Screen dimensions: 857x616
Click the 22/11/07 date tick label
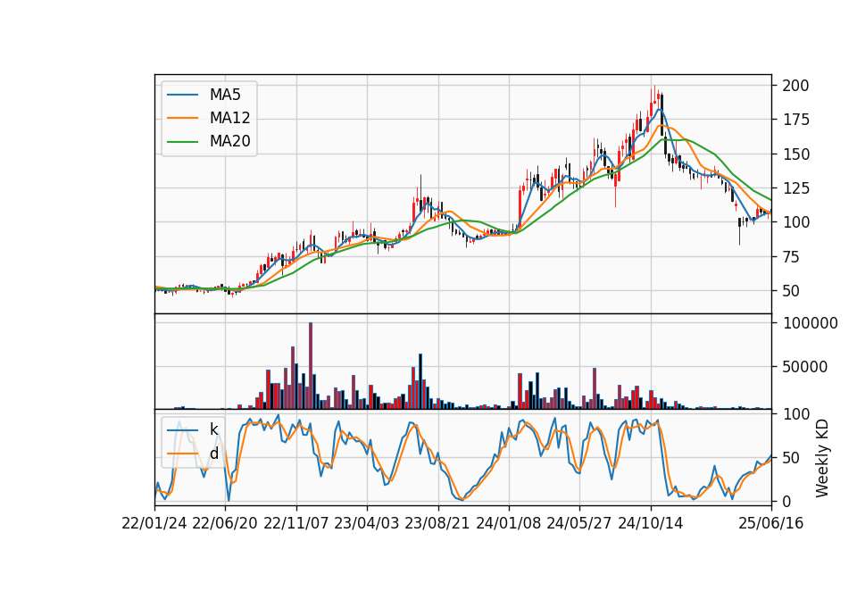296,524
